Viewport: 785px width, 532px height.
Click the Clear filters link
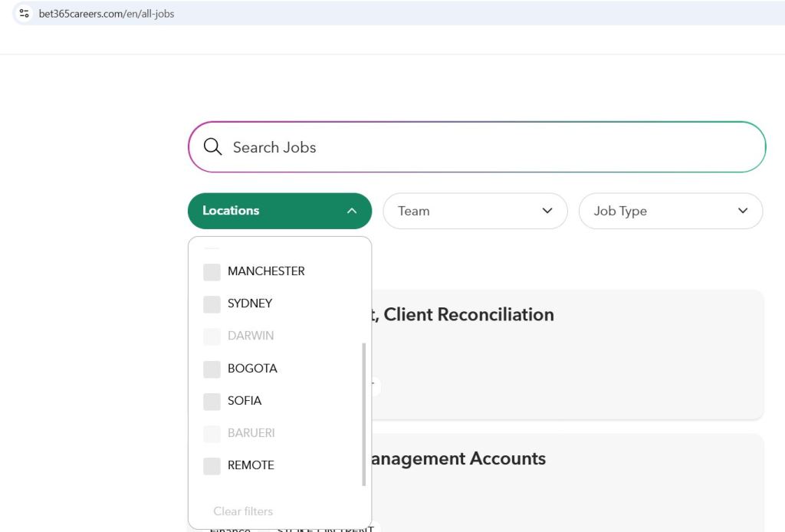coord(243,511)
